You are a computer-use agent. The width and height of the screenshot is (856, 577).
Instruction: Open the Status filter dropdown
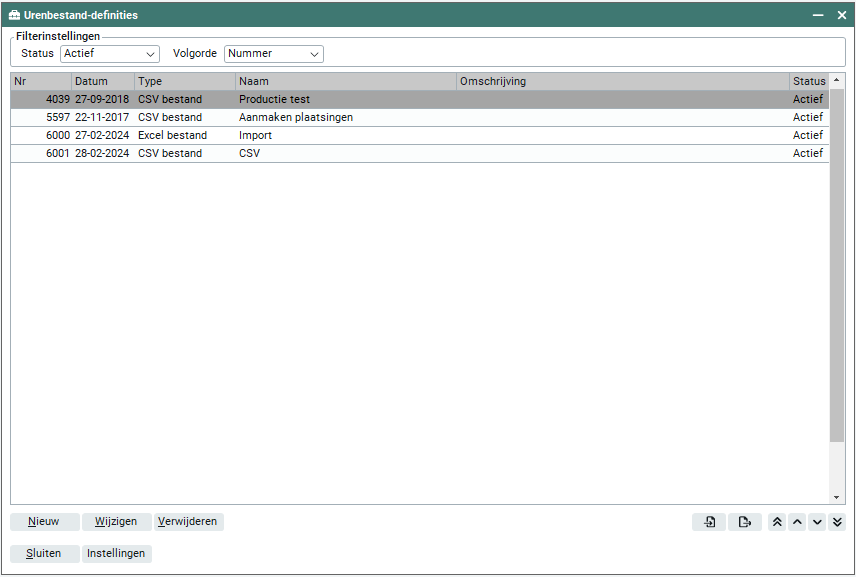(x=110, y=54)
